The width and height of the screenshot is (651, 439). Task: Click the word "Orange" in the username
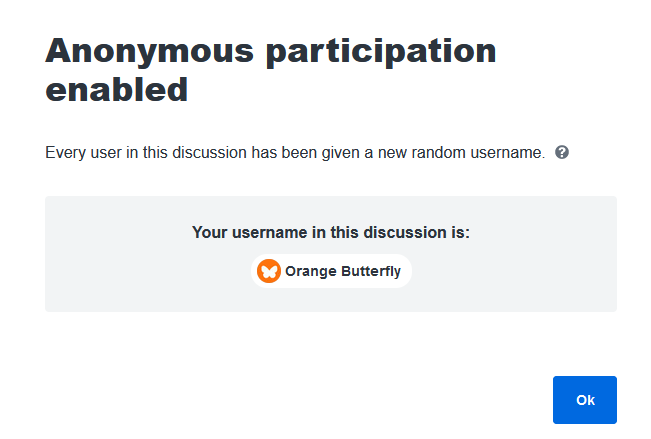click(x=311, y=272)
